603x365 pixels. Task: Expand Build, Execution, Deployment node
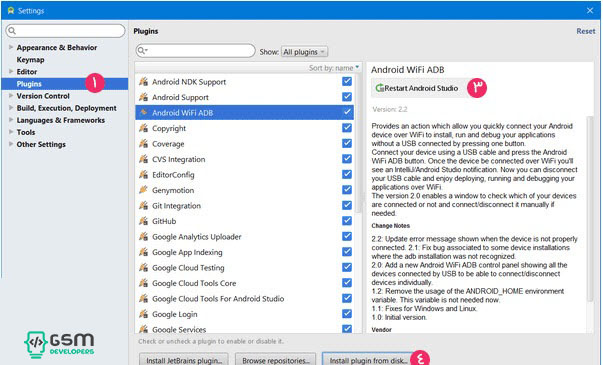coord(11,108)
